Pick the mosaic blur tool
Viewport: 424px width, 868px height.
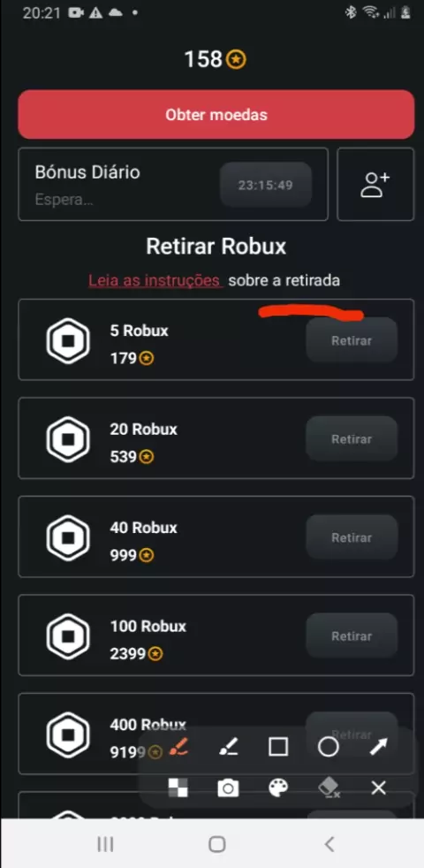pyautogui.click(x=178, y=788)
